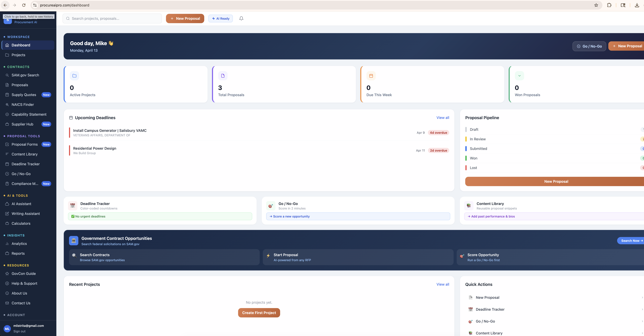
Task: Click Create First Project button
Action: 259,313
